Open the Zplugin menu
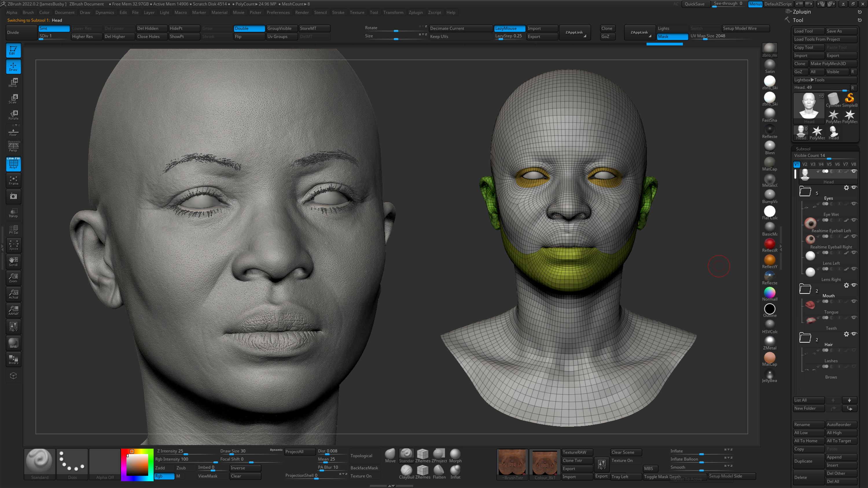 point(415,12)
